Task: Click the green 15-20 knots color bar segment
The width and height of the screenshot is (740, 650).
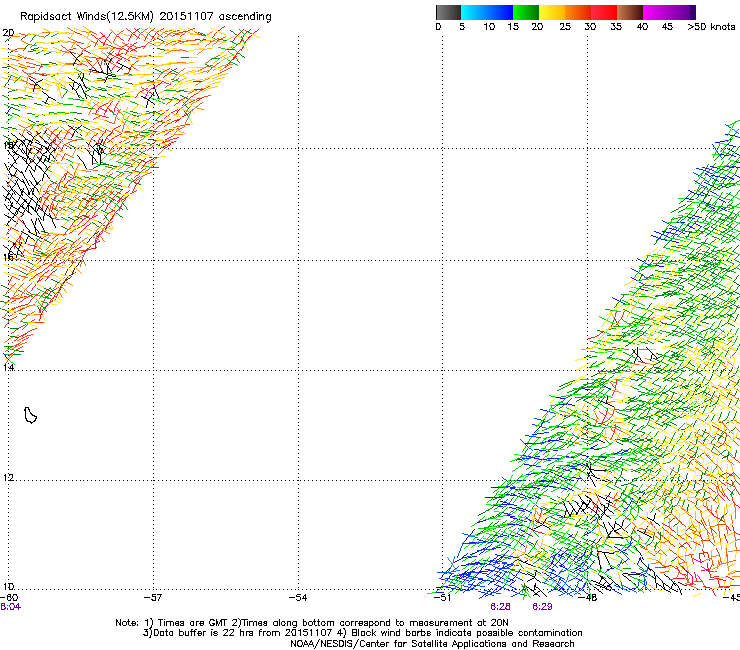Action: click(x=526, y=12)
